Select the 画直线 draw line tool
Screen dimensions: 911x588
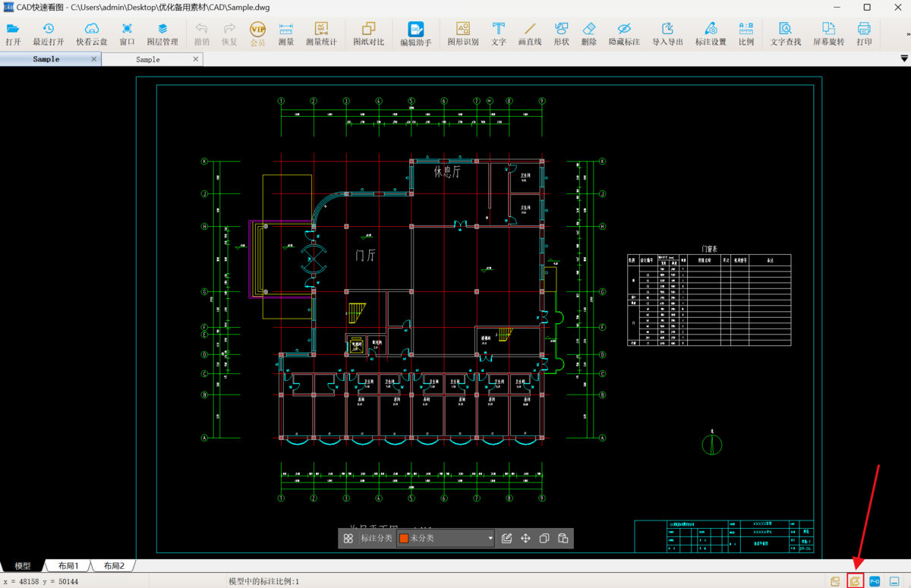pos(529,34)
